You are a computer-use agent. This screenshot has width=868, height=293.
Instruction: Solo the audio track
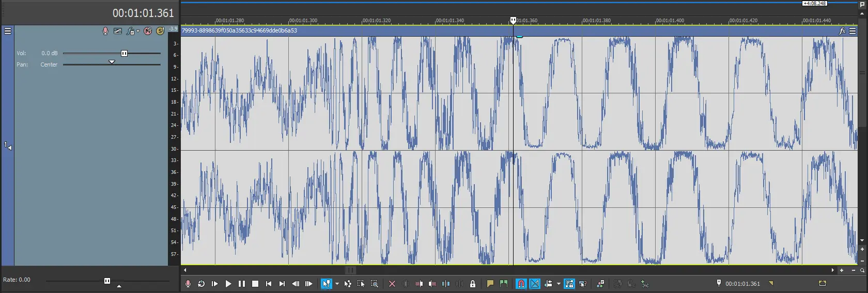pos(160,31)
